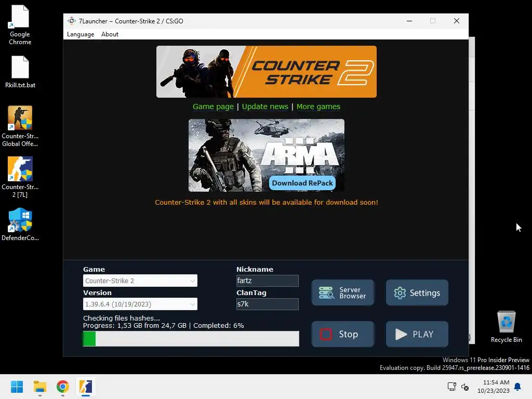Open the Update news link

point(265,107)
